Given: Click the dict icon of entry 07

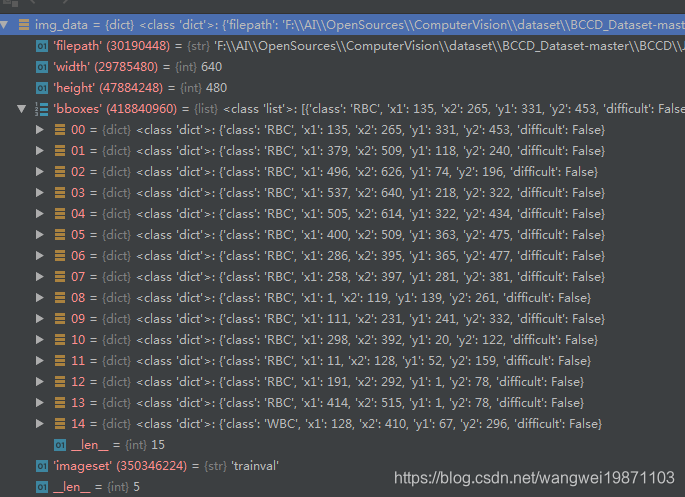Looking at the screenshot, I should coord(60,276).
